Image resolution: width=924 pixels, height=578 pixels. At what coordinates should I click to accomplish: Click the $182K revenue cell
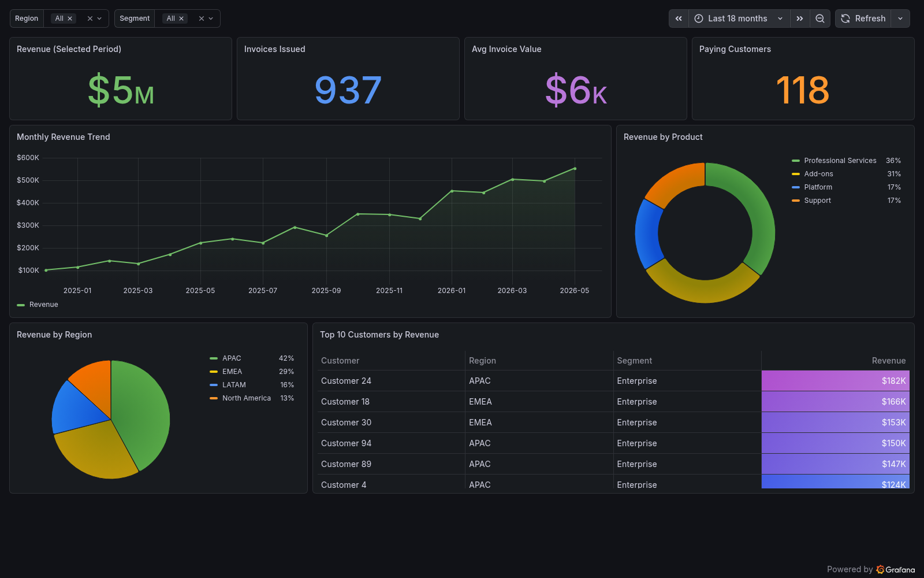836,381
